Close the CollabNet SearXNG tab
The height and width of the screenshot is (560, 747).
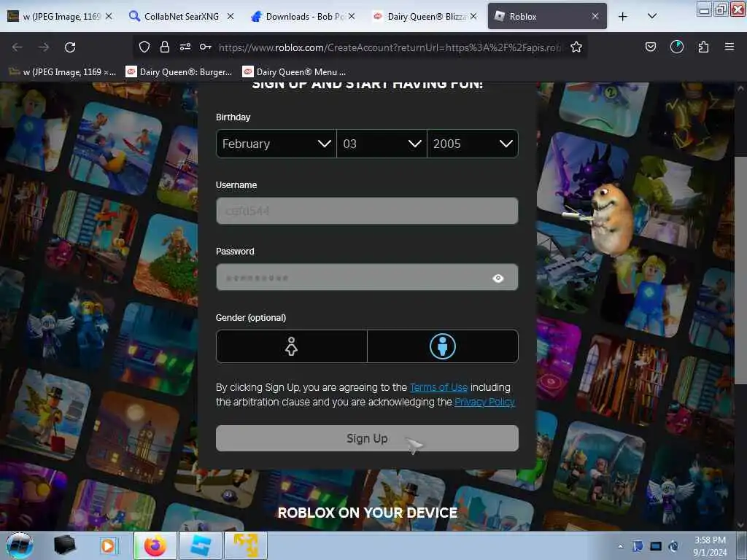coord(230,16)
